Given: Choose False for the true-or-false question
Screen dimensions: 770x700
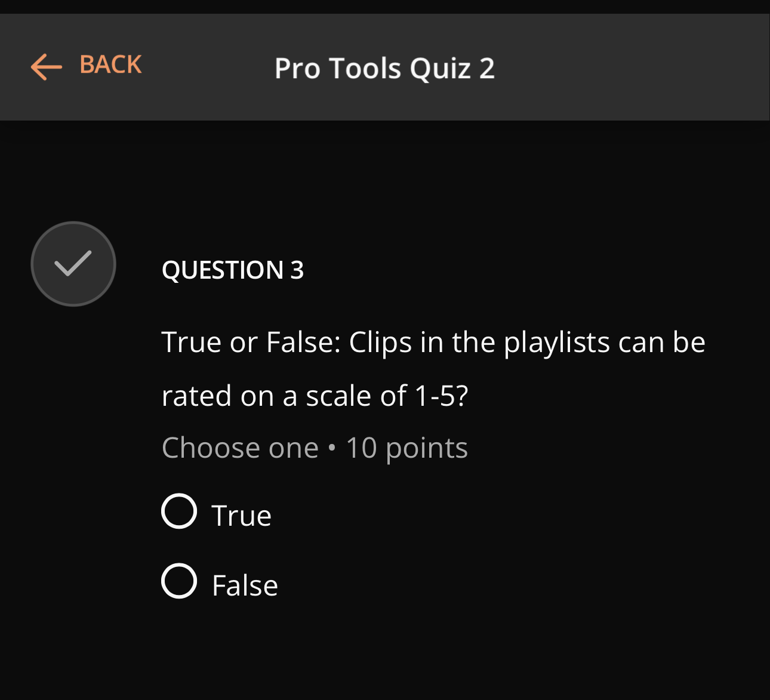Looking at the screenshot, I should [x=178, y=582].
